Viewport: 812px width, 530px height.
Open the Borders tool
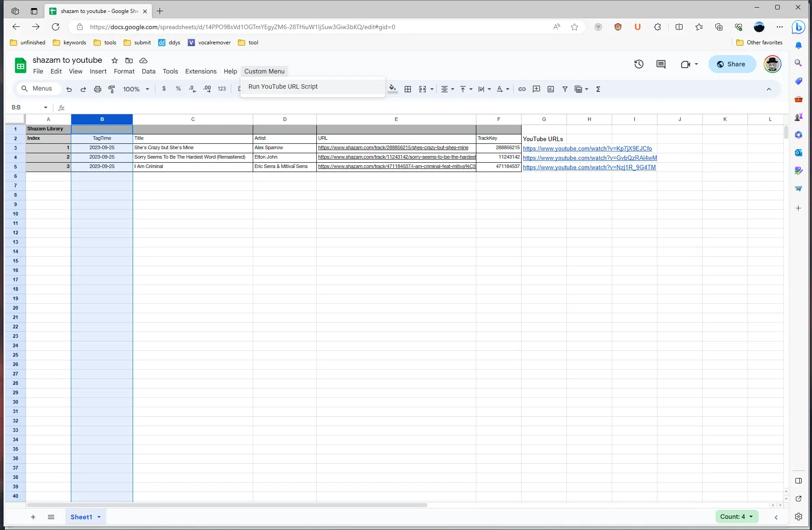pos(407,89)
